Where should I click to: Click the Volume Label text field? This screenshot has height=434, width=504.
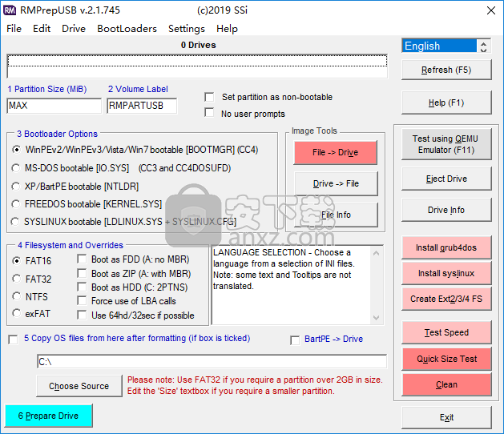point(141,106)
